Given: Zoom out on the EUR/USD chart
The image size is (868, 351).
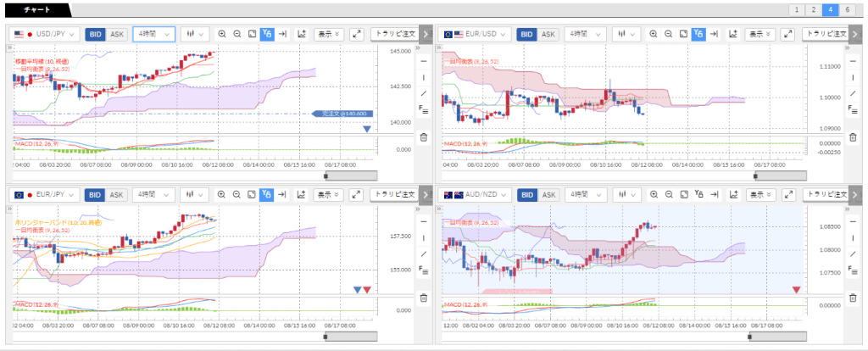Looking at the screenshot, I should coord(669,34).
